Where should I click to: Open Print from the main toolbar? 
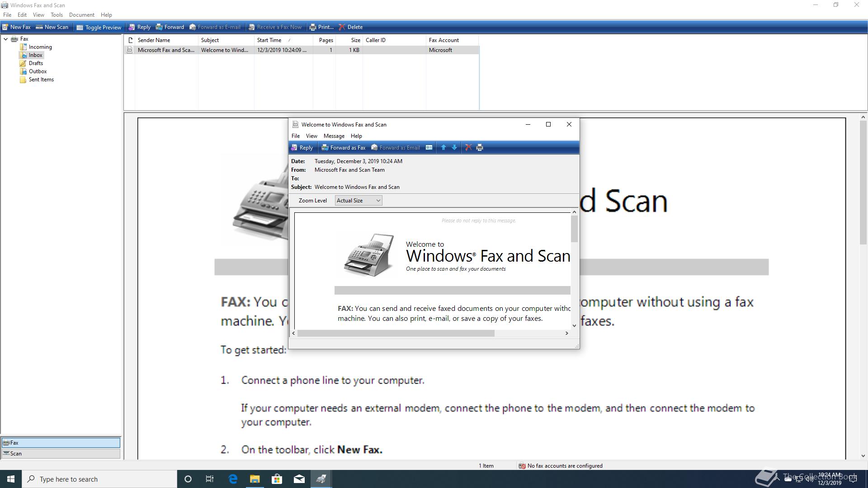click(321, 27)
